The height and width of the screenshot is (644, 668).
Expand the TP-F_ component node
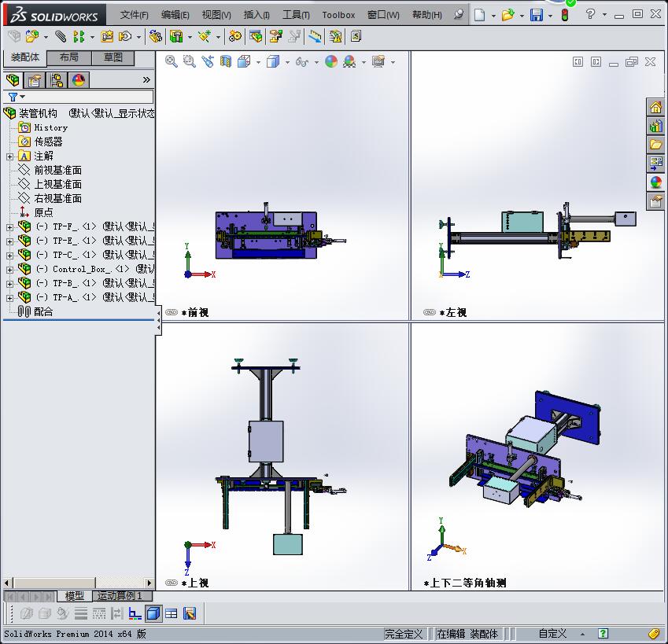point(9,227)
